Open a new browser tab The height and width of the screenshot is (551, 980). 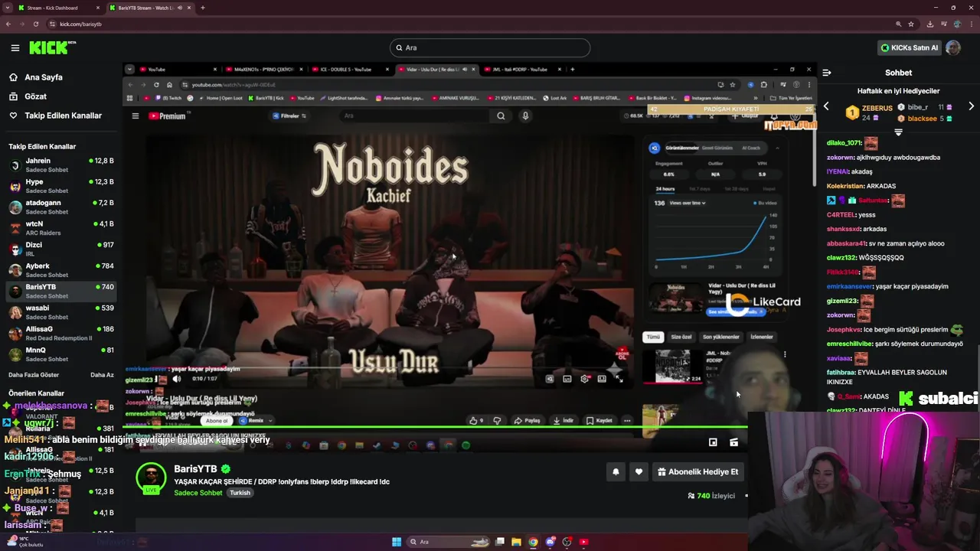pos(202,8)
